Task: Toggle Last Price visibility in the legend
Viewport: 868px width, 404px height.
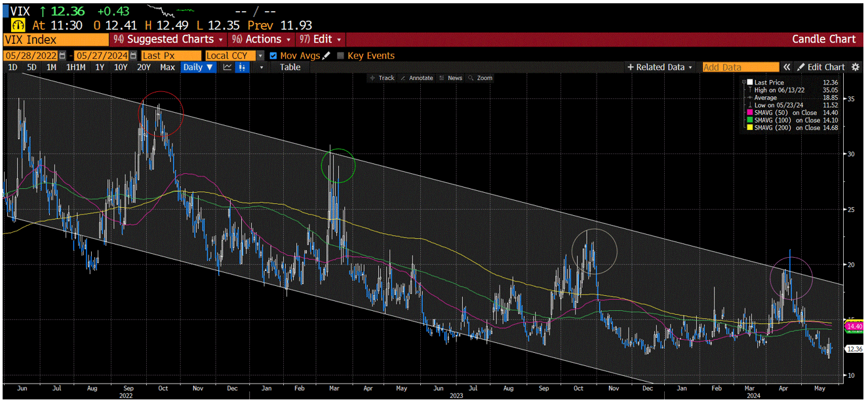Action: click(x=750, y=83)
